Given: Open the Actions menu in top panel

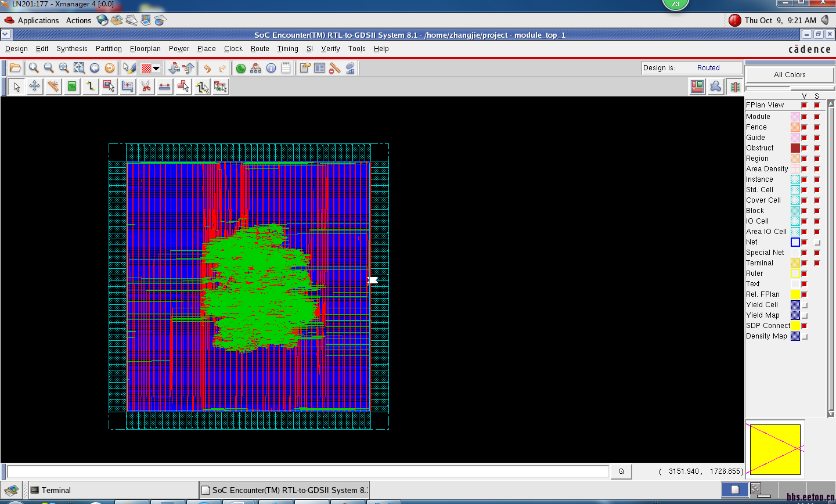Looking at the screenshot, I should [78, 20].
